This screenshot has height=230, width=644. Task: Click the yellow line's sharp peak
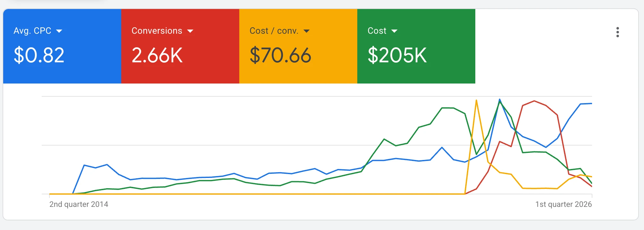(476, 101)
